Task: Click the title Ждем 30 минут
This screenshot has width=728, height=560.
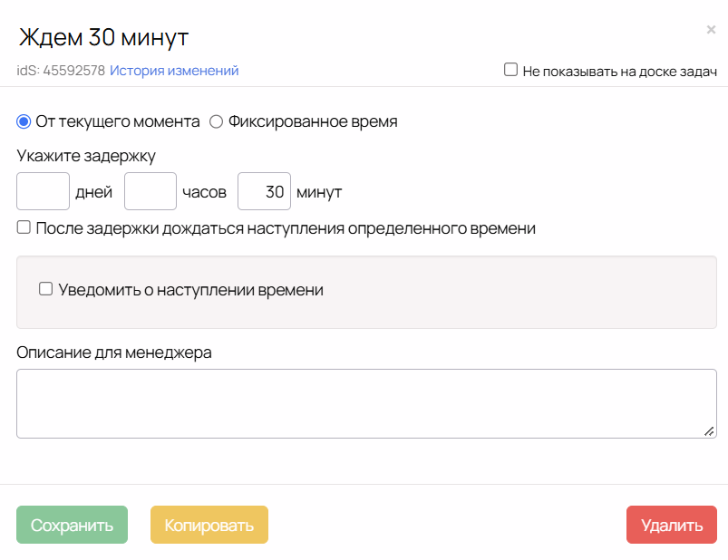Action: [103, 37]
